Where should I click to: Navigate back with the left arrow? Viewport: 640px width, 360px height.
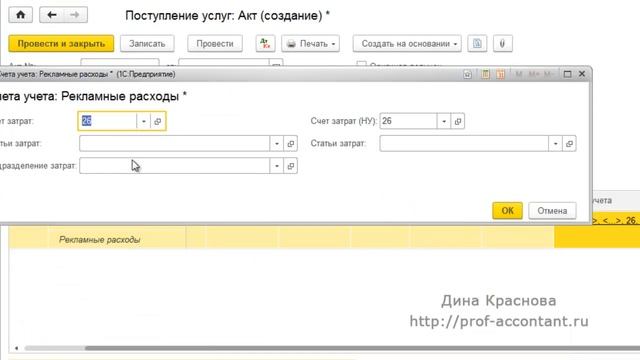pos(51,16)
